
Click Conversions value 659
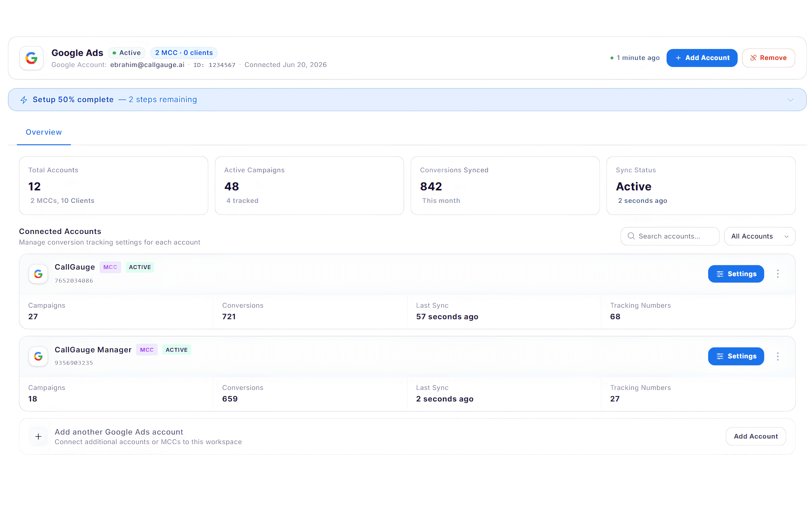230,399
